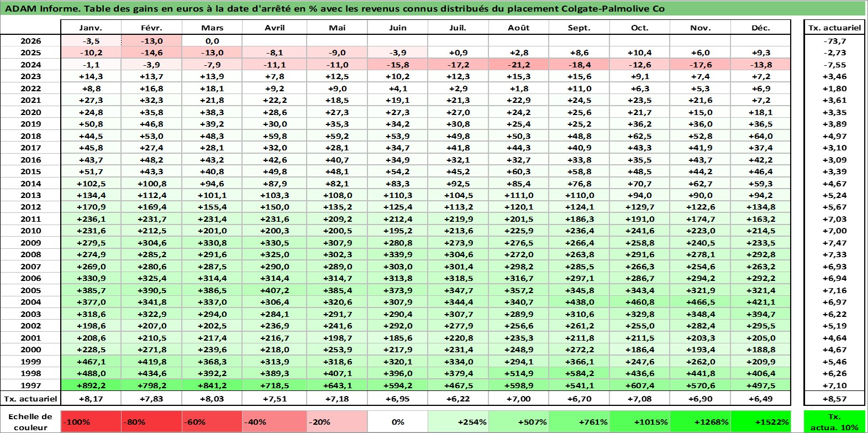Select 1997 Janv. cell showing +892,2
Screen dimensions: 868x433
click(91, 385)
